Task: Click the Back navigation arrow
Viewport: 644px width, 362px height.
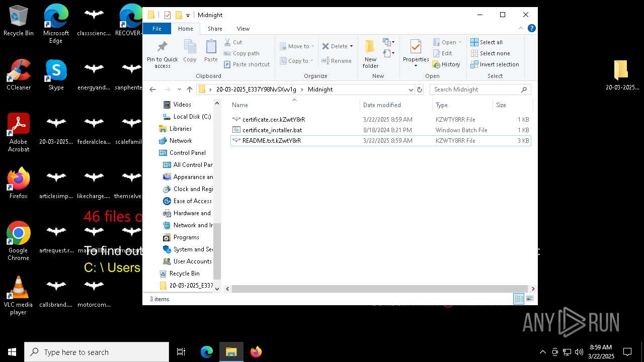Action: pyautogui.click(x=153, y=89)
